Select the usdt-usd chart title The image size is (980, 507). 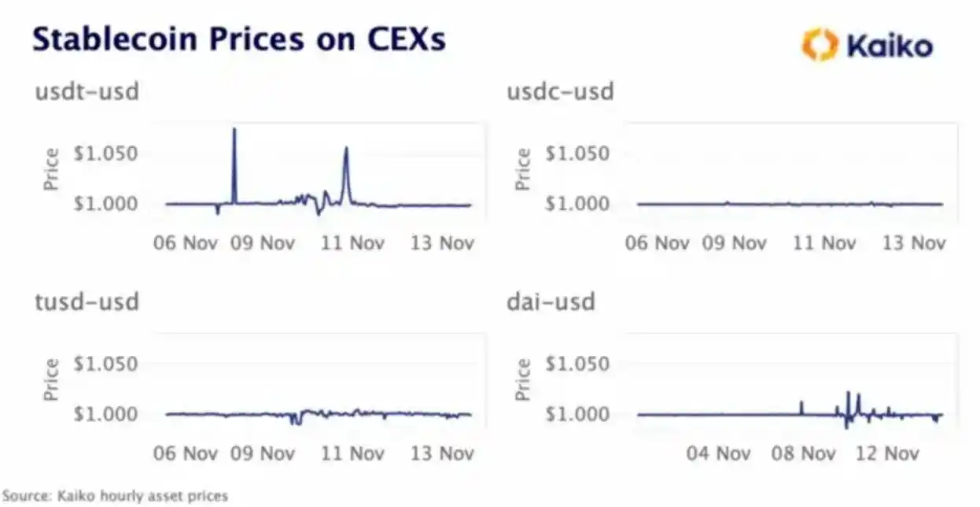coord(87,92)
